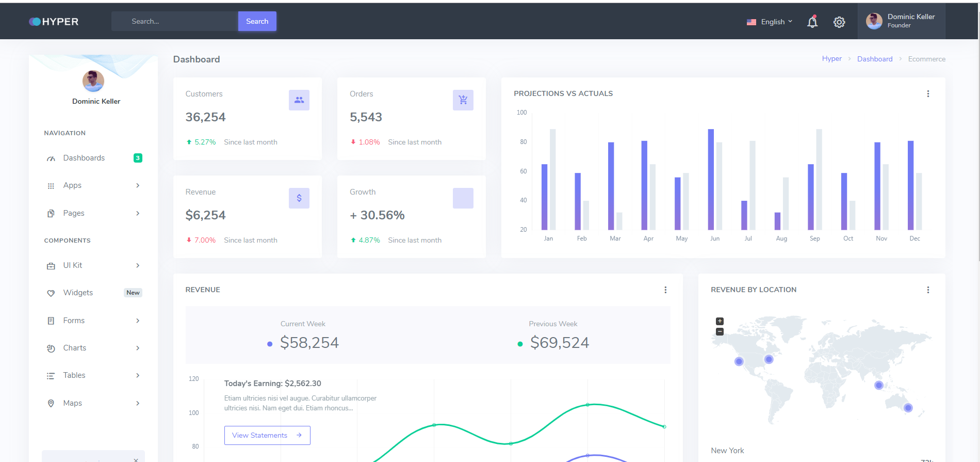This screenshot has height=462, width=980.
Task: Click the Growth card icon box
Action: pos(463,198)
